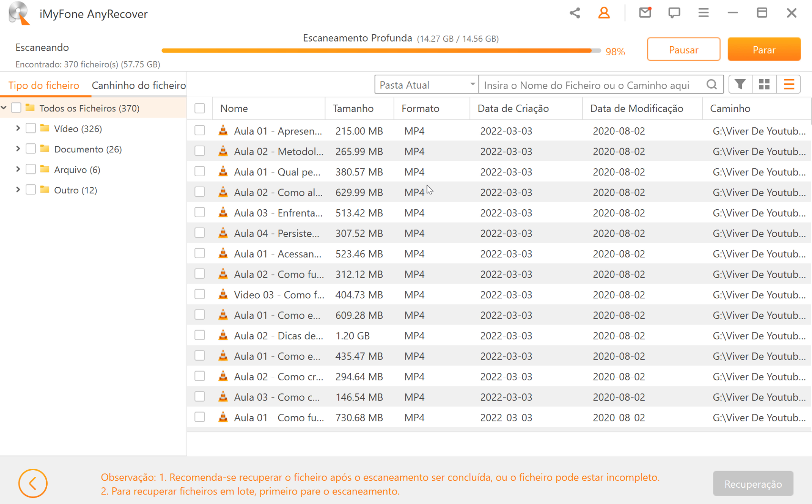This screenshot has height=504, width=812.
Task: Click VLC icon of Aula 03 - Enfrenta...
Action: click(223, 212)
